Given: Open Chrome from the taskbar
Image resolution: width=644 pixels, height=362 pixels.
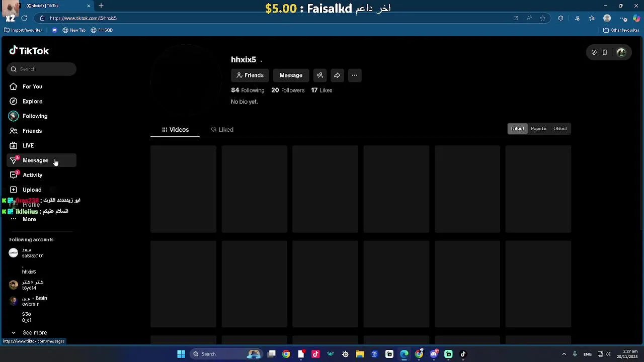Looking at the screenshot, I should click(286, 354).
